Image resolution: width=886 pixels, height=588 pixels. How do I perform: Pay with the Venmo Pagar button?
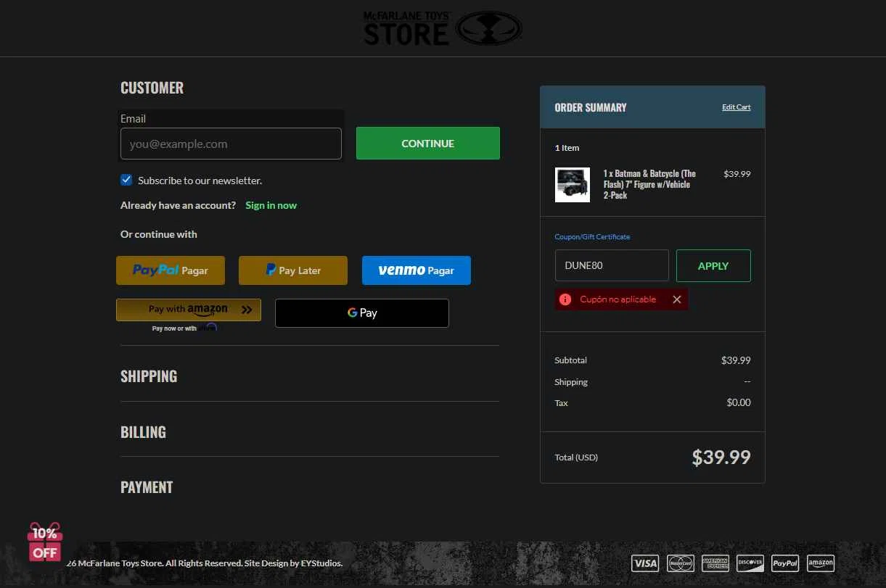pyautogui.click(x=417, y=270)
